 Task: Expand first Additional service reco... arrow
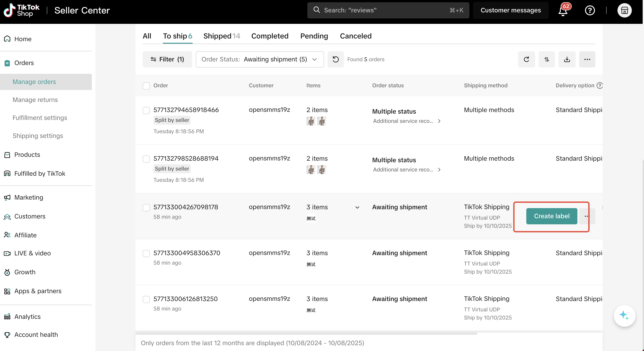point(439,121)
